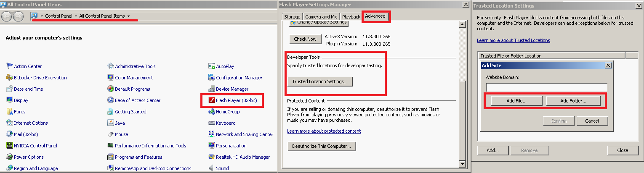
Task: Open Learn more about Trusted Locations link
Action: coord(513,40)
